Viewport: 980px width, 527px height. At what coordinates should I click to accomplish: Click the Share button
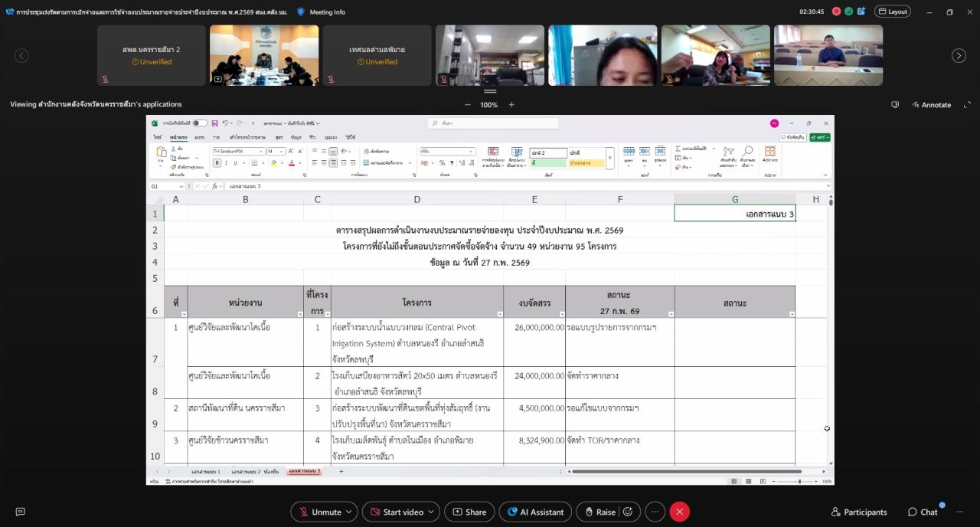coord(469,512)
